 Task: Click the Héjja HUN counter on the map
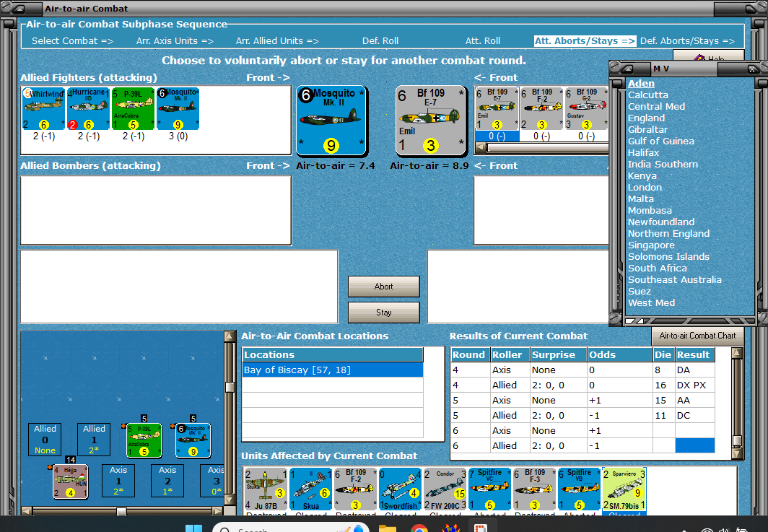[x=71, y=481]
